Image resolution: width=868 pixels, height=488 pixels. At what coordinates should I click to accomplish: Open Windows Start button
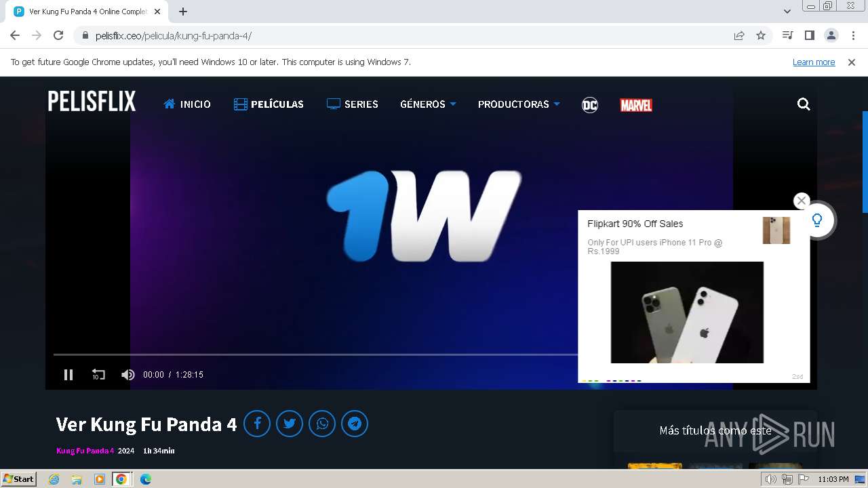(x=18, y=479)
